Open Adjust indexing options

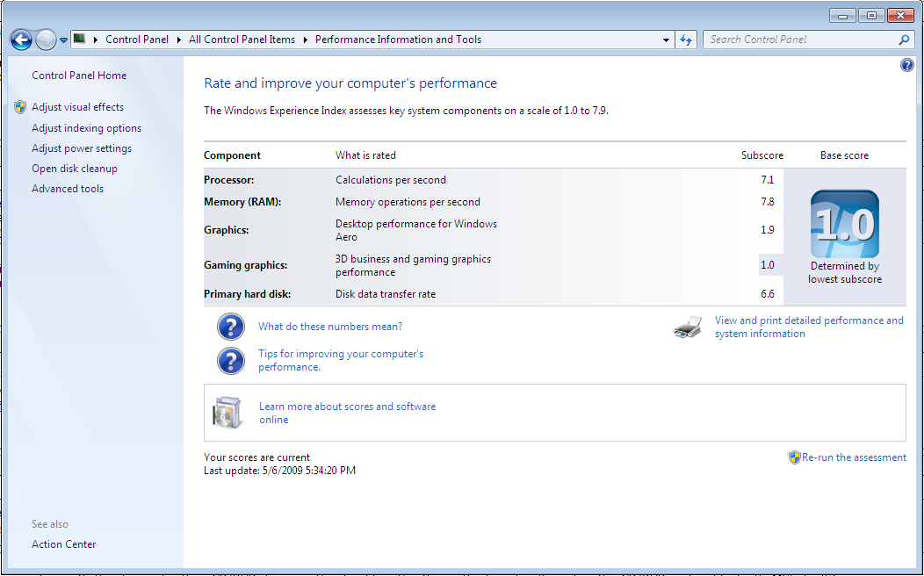click(x=87, y=128)
